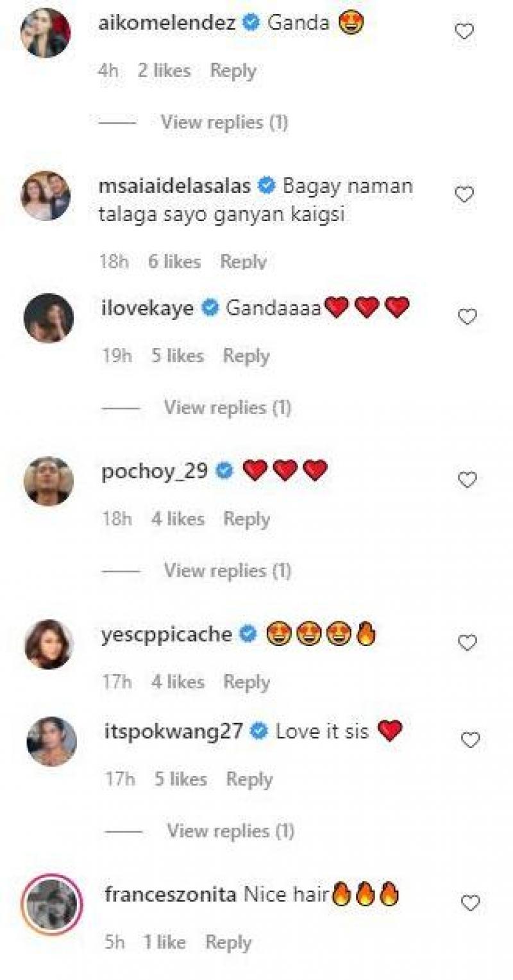Open itspokwang27 username link
Image resolution: width=513 pixels, height=980 pixels.
click(x=172, y=731)
